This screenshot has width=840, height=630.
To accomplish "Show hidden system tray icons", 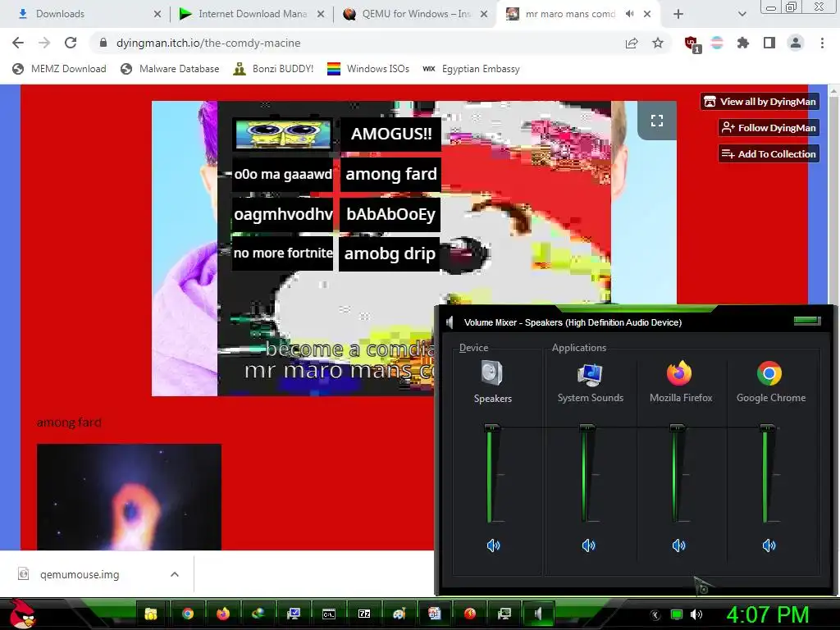I will click(655, 615).
